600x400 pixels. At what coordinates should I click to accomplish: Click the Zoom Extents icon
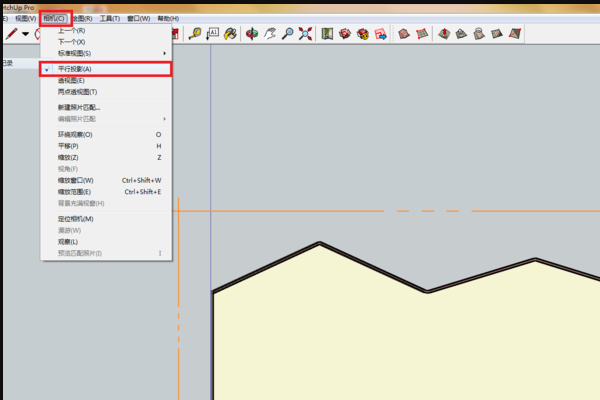[305, 34]
